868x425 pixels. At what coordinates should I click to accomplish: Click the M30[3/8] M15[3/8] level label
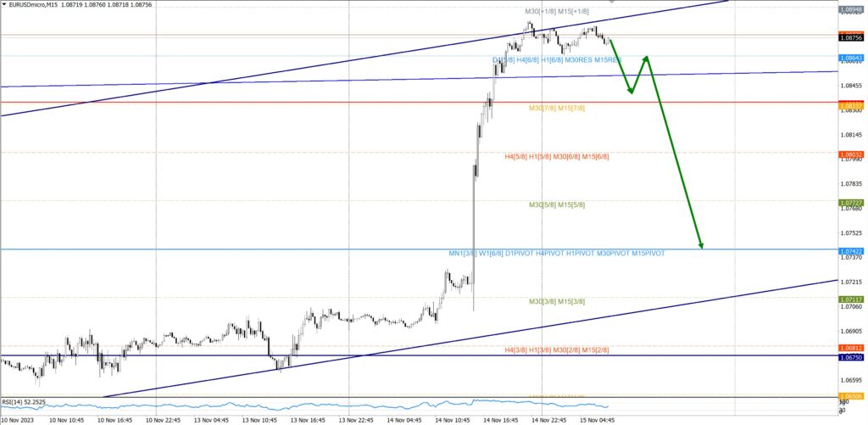(557, 301)
